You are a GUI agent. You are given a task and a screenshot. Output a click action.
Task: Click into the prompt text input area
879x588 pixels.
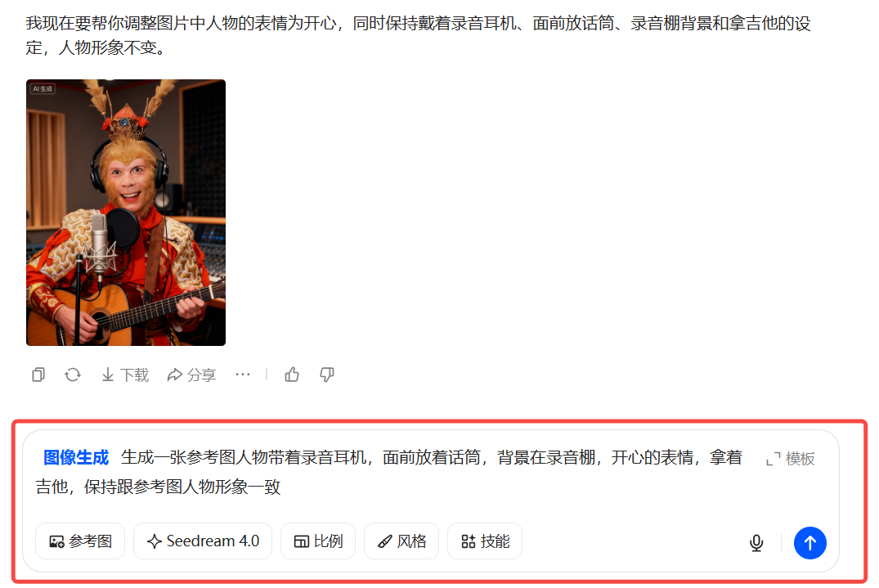(392, 472)
